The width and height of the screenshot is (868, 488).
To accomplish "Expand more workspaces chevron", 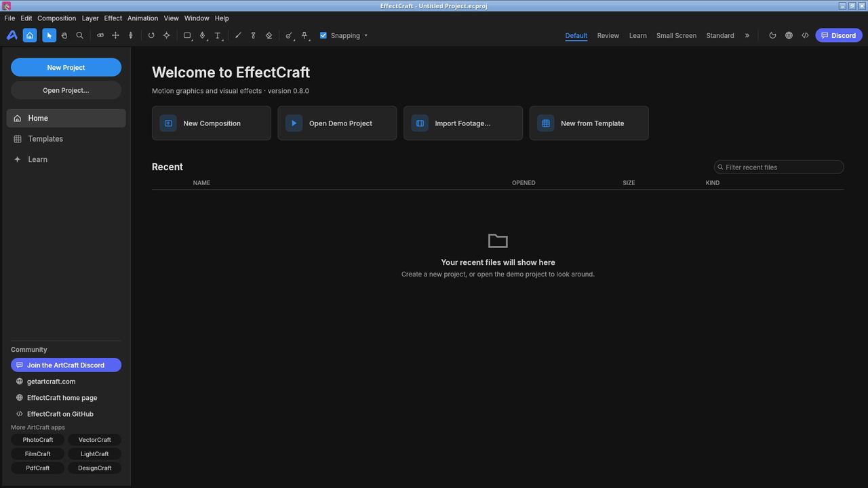I will click(x=747, y=35).
